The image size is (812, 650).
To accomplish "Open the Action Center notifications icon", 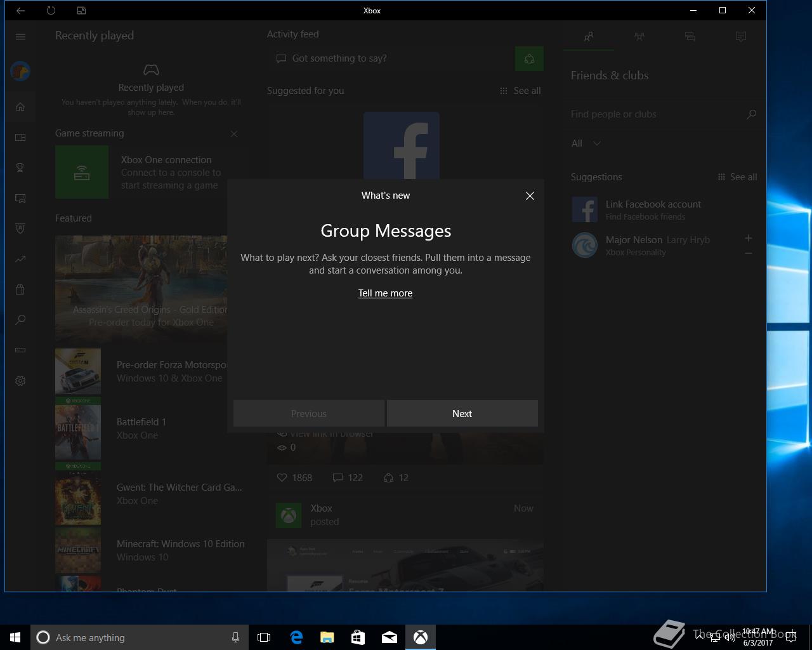I will (791, 637).
